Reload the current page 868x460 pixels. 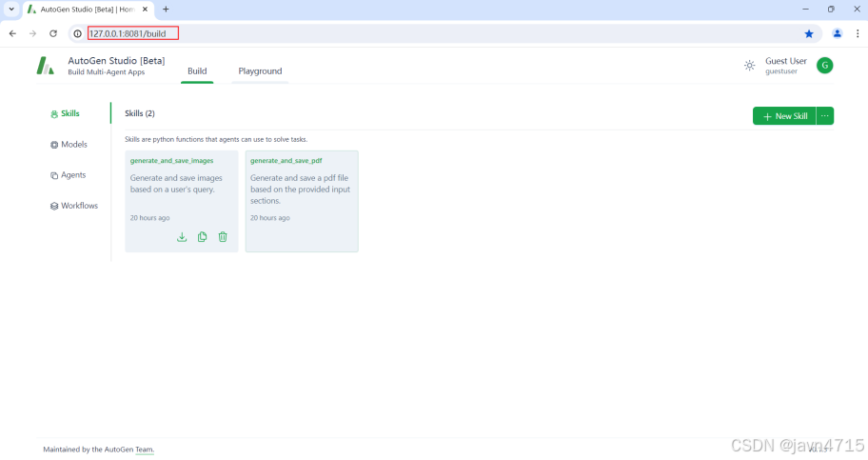click(53, 33)
